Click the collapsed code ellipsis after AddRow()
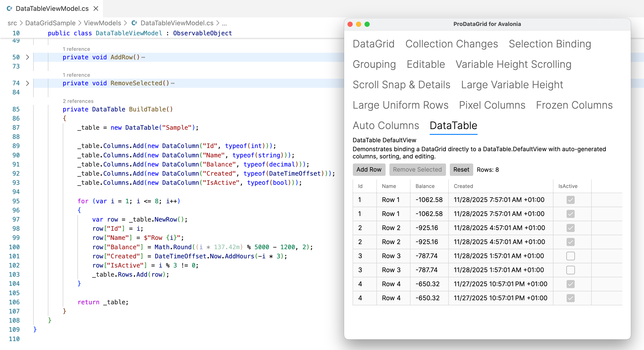644x350 pixels. [x=143, y=57]
